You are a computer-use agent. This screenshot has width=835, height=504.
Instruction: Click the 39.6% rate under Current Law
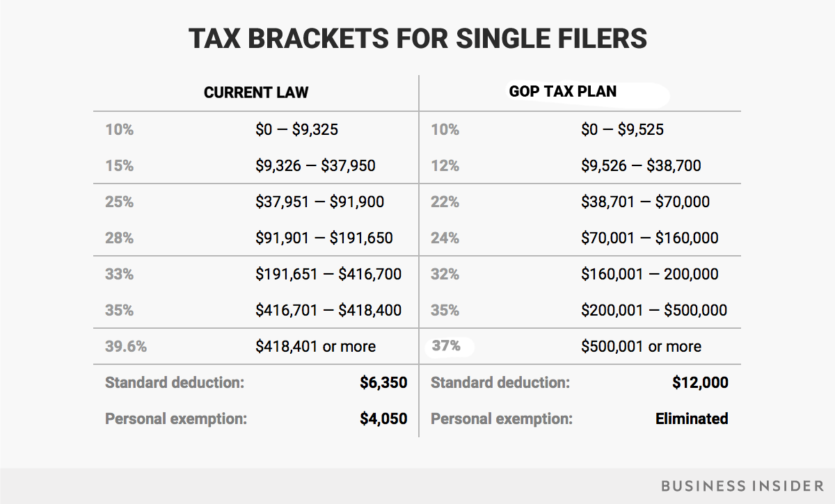pos(126,346)
